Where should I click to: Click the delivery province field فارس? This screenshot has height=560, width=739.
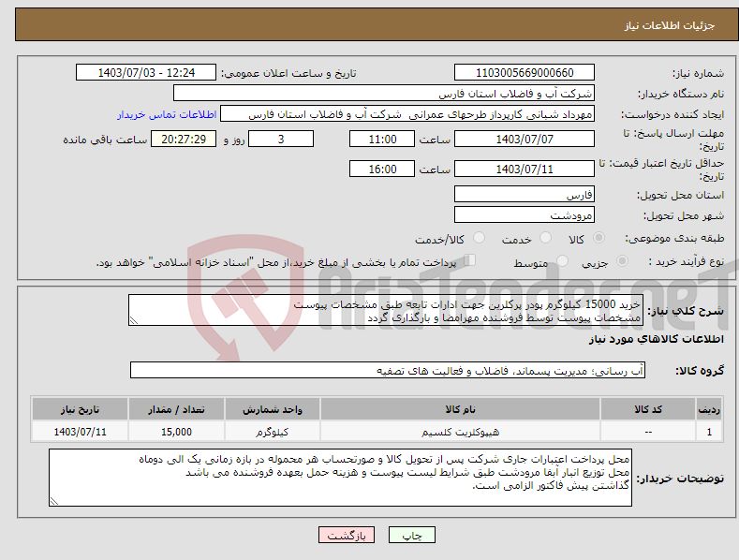point(525,194)
